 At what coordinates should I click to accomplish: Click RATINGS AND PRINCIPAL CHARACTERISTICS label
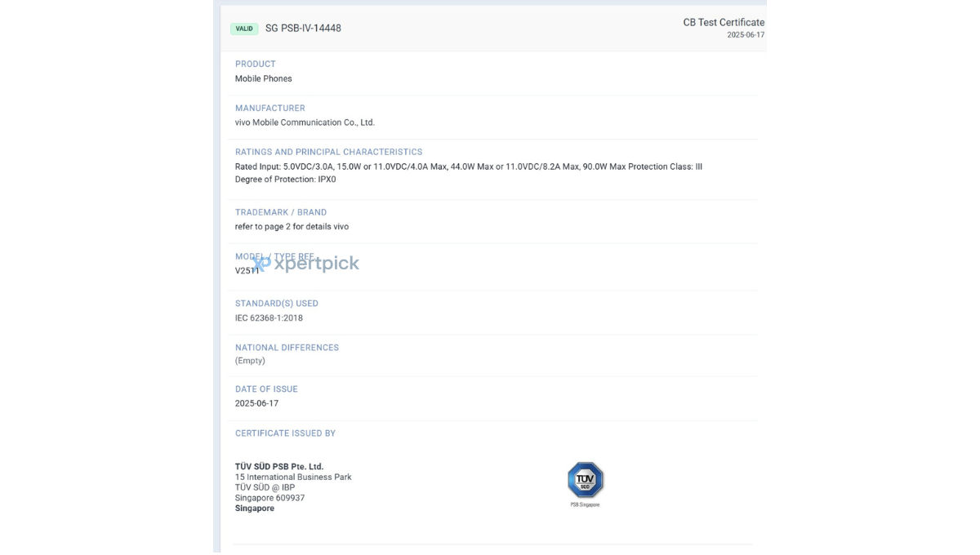pos(329,152)
